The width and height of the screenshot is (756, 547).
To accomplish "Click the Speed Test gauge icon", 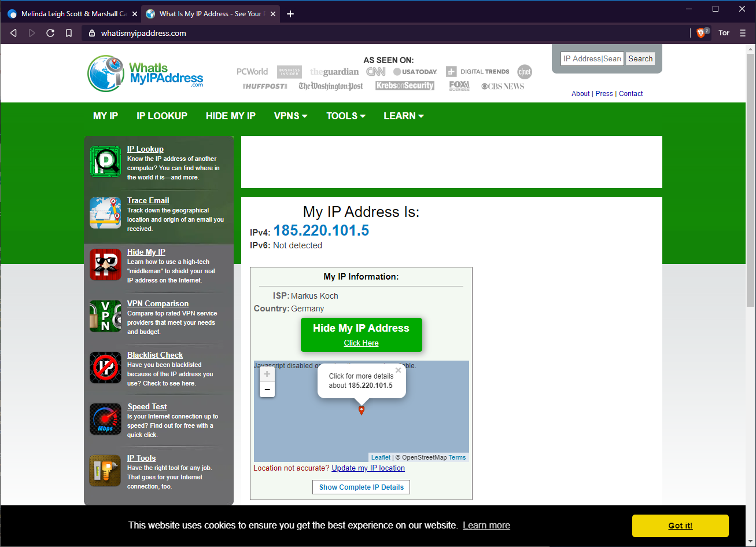I will coord(105,419).
